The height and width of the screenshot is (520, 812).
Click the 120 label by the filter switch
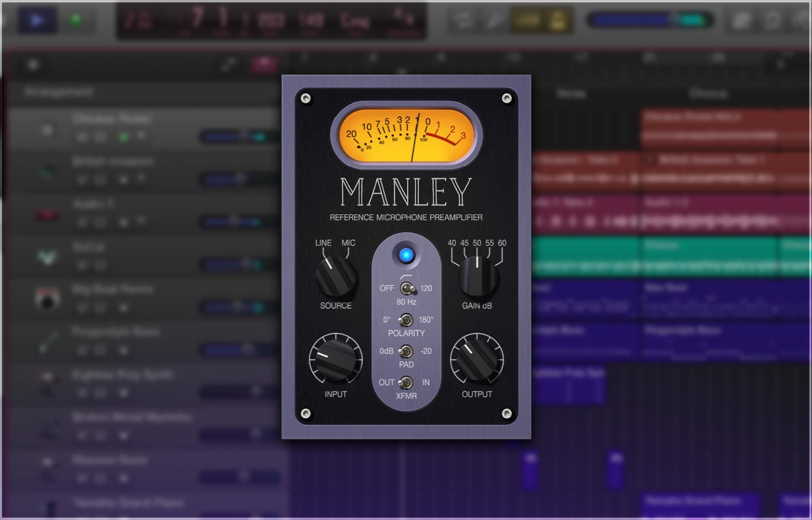426,288
